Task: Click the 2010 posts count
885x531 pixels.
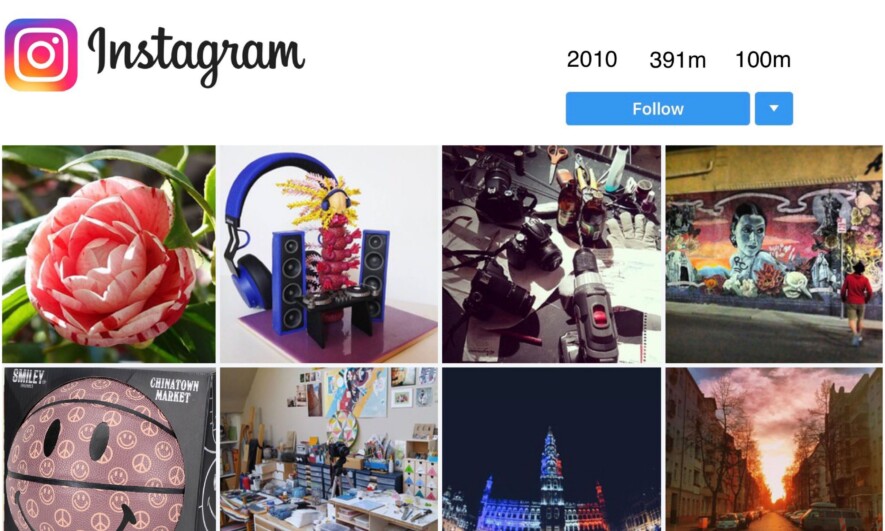Action: 592,59
